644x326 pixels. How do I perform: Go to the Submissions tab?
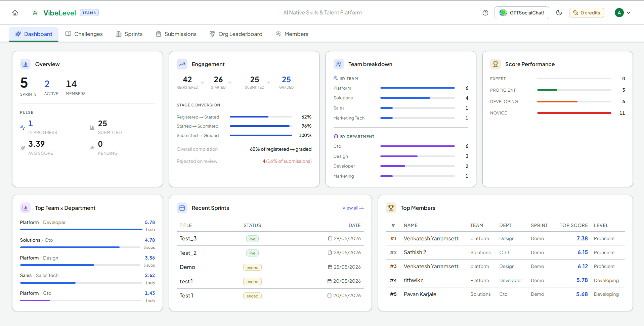pyautogui.click(x=176, y=34)
